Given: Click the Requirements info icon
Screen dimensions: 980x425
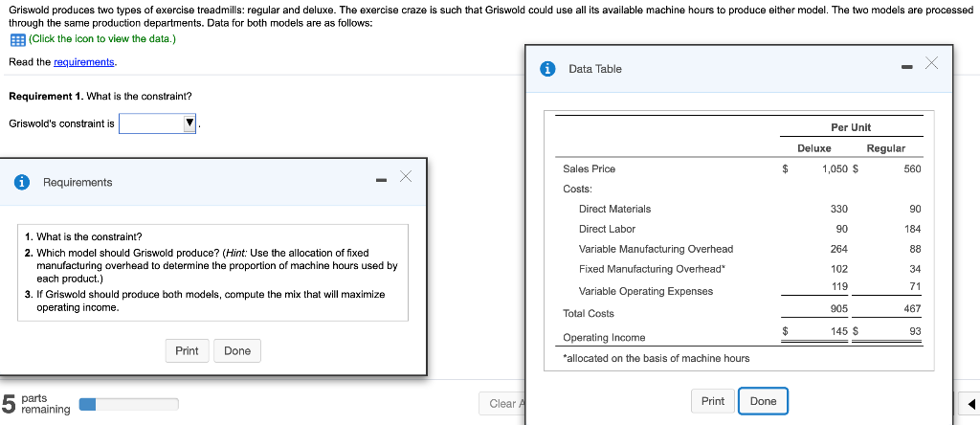Looking at the screenshot, I should tap(22, 182).
